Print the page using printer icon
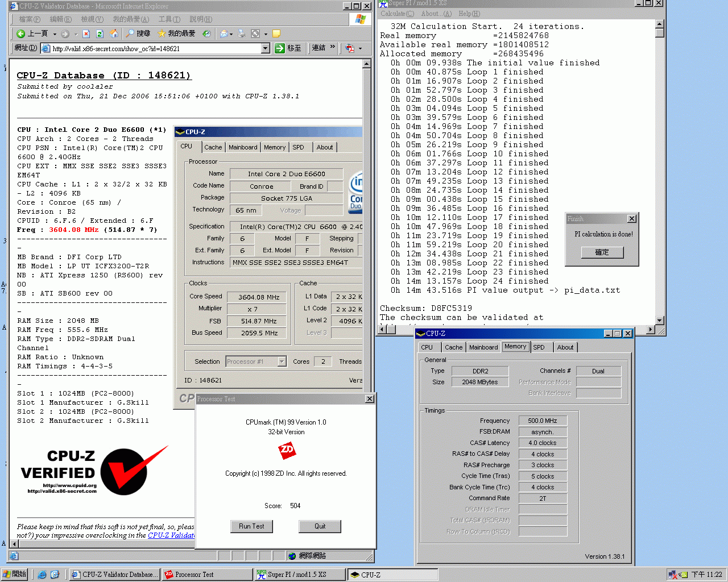Screen dimensions: 728x582 pyautogui.click(x=242, y=34)
